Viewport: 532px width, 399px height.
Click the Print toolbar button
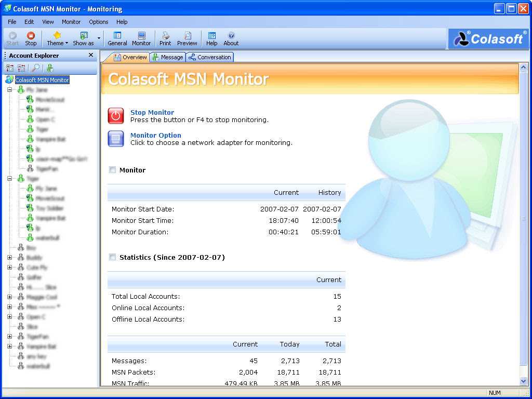pos(165,38)
